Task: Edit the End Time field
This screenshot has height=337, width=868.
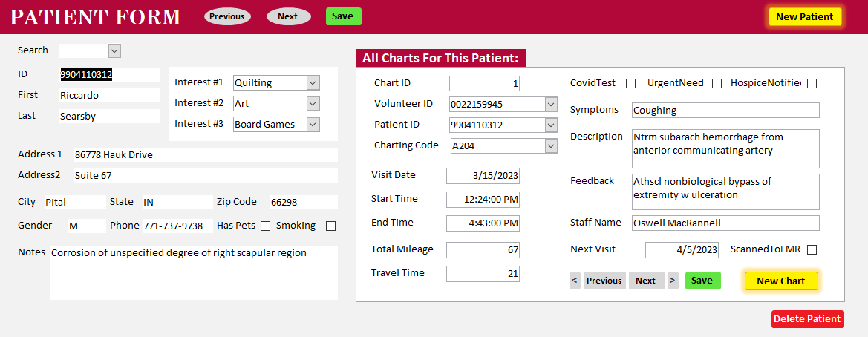Action: pyautogui.click(x=483, y=223)
